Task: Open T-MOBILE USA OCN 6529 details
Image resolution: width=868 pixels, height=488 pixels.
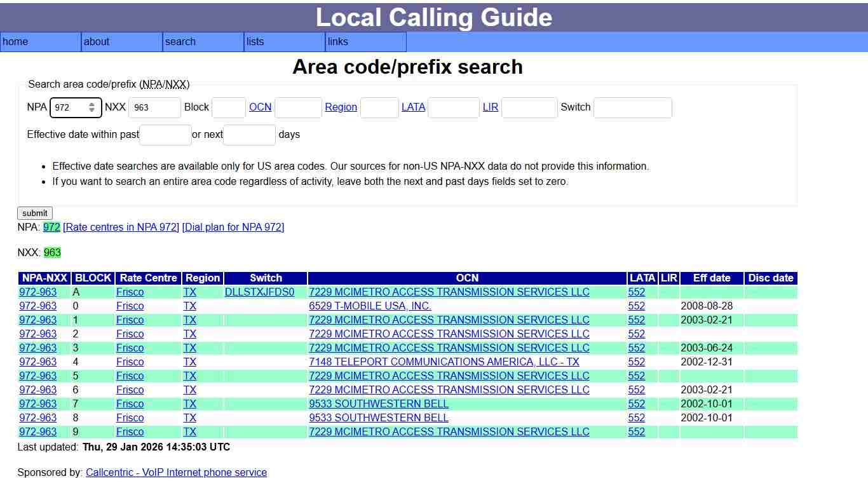Action: pos(370,306)
